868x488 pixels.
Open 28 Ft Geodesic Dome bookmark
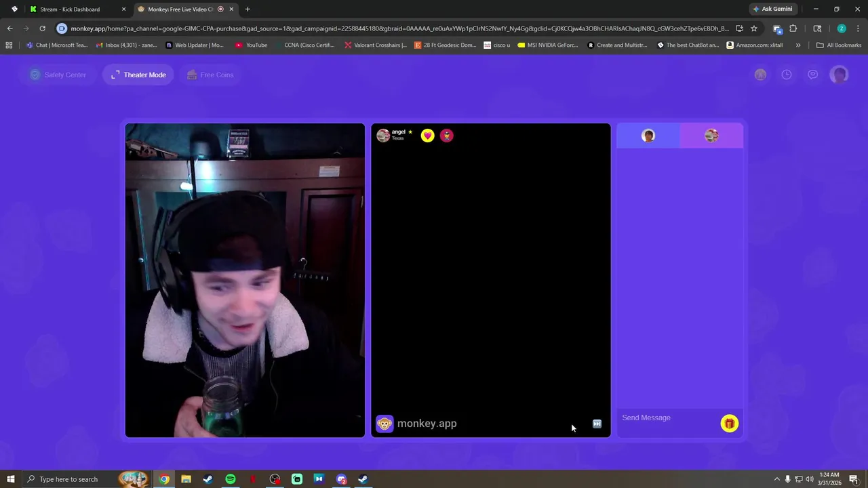click(x=446, y=45)
